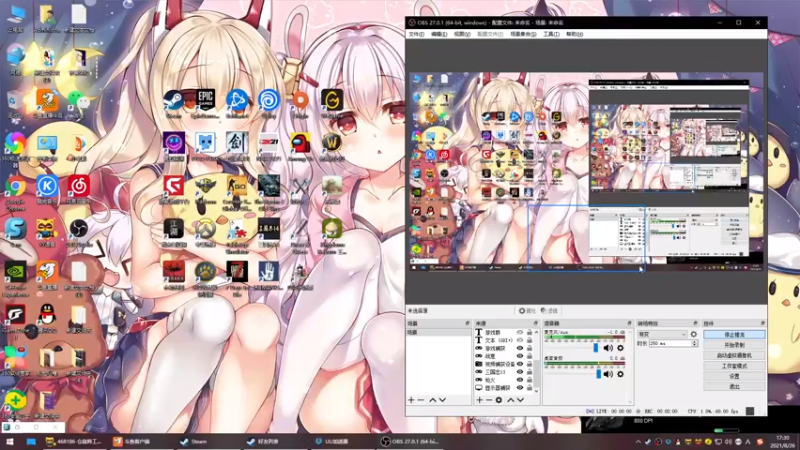Open Battle.net desktop shortcut
The width and height of the screenshot is (800, 450).
click(x=237, y=100)
